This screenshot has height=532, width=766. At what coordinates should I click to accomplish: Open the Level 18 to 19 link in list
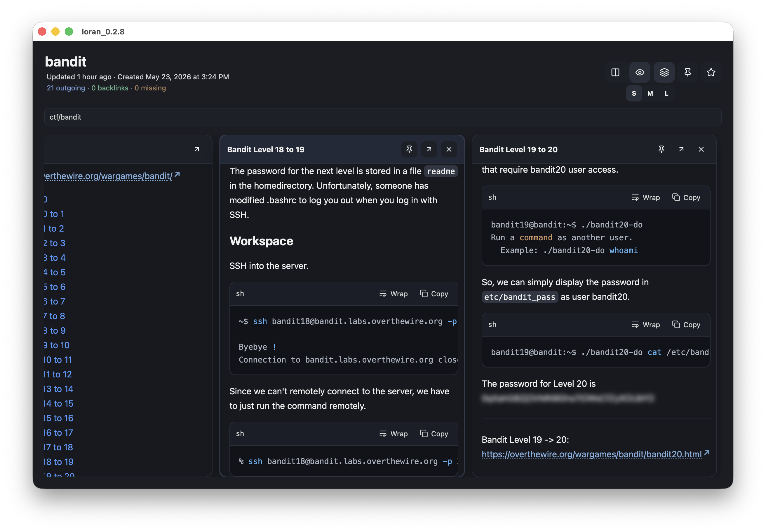[59, 462]
